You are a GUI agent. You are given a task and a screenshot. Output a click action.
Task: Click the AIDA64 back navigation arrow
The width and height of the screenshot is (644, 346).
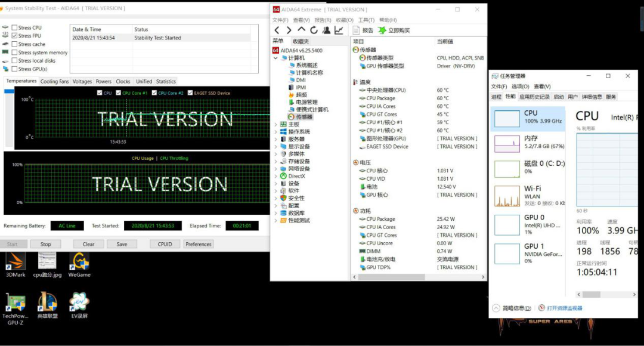(x=277, y=30)
